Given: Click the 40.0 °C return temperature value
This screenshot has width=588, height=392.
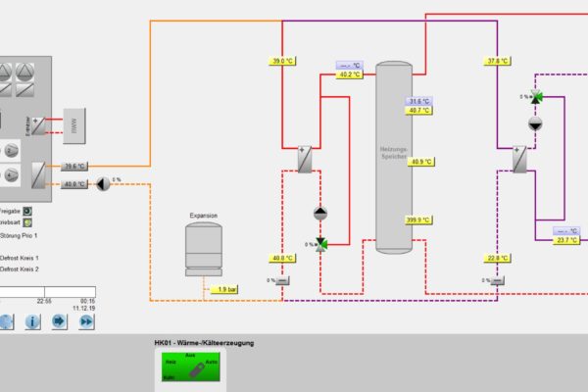Looking at the screenshot, I should tap(282, 258).
